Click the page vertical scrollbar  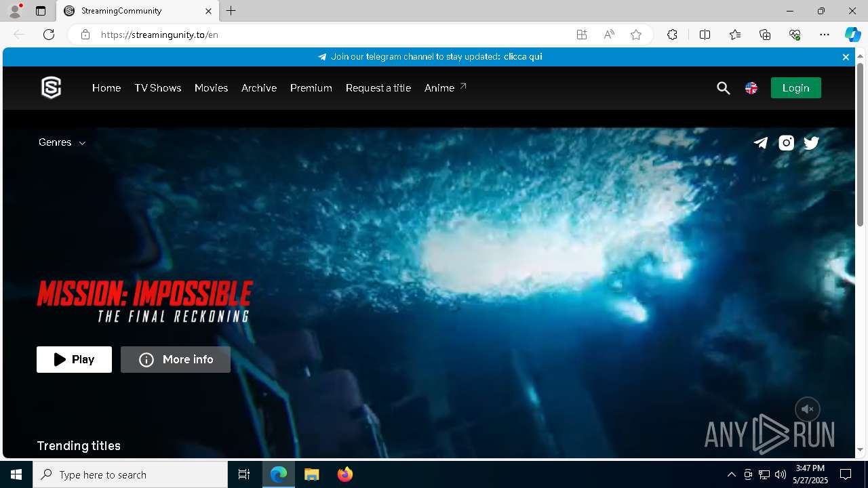point(860,144)
